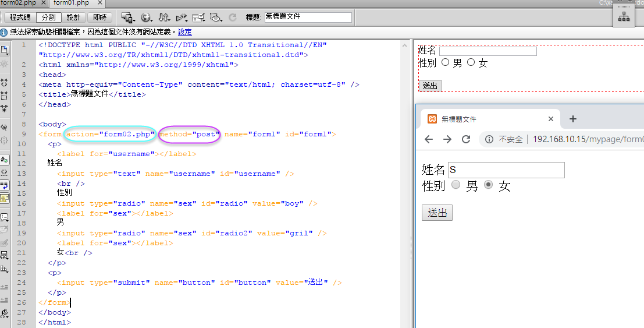The width and height of the screenshot is (644, 328).
Task: Switch to the form02.php document tab
Action: click(x=20, y=3)
